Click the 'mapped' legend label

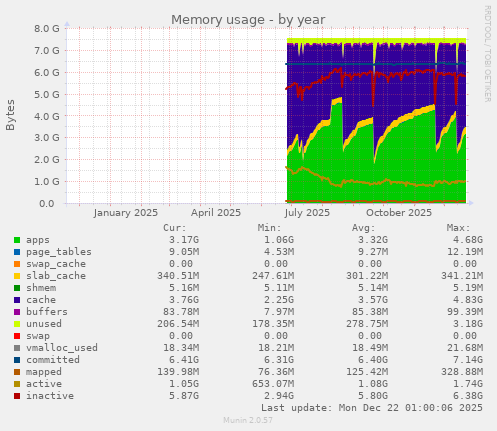[44, 372]
